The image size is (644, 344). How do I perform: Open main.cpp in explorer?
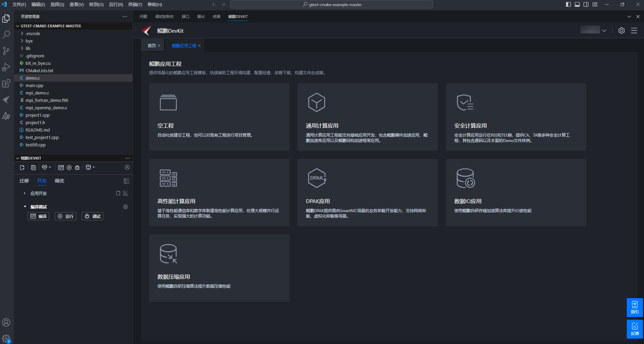pyautogui.click(x=74, y=85)
